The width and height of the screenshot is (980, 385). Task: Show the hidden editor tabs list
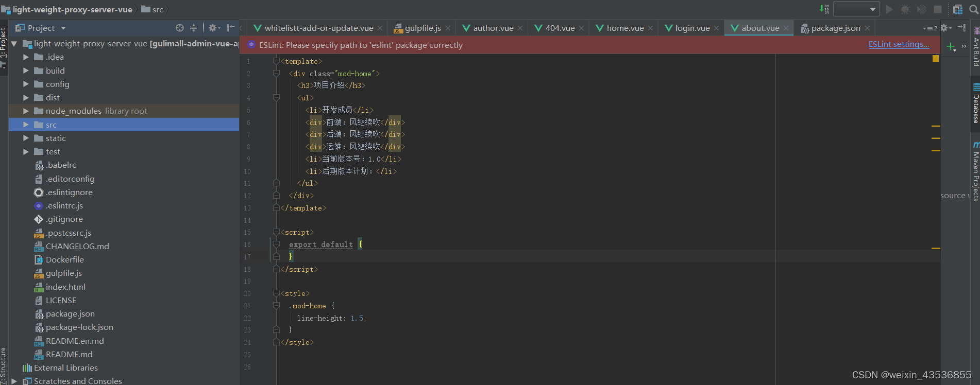(x=931, y=28)
